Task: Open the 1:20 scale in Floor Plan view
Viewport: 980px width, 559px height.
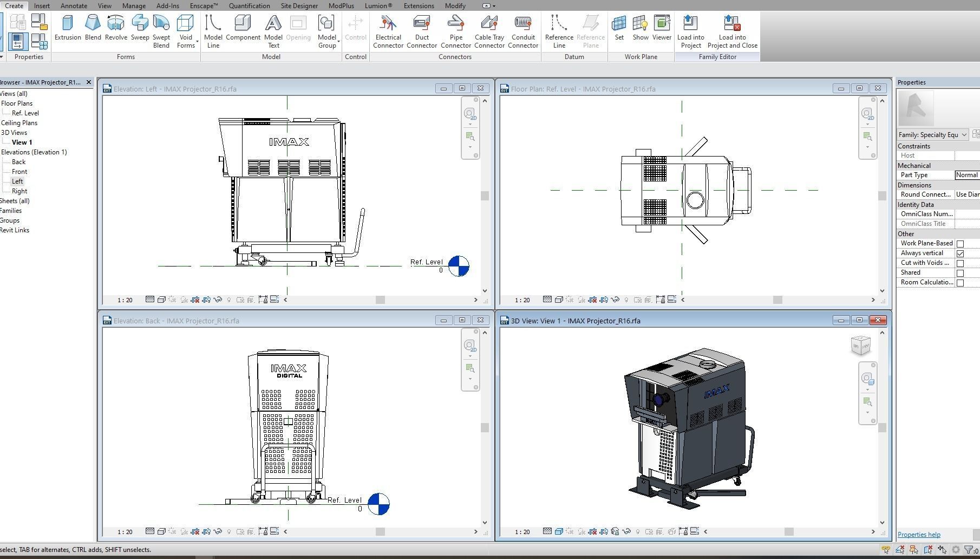Action: point(522,300)
